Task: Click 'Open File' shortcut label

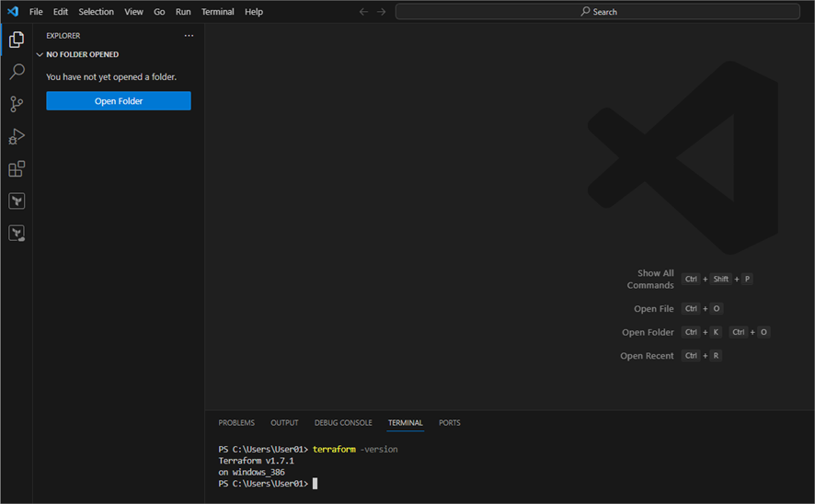Action: [653, 309]
